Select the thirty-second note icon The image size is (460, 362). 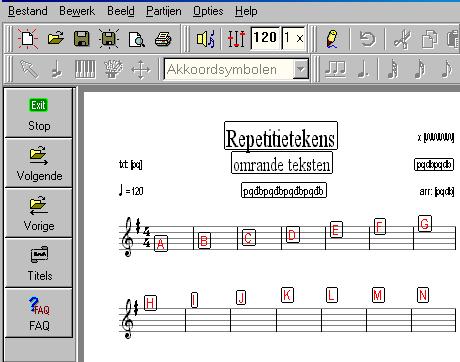point(393,69)
